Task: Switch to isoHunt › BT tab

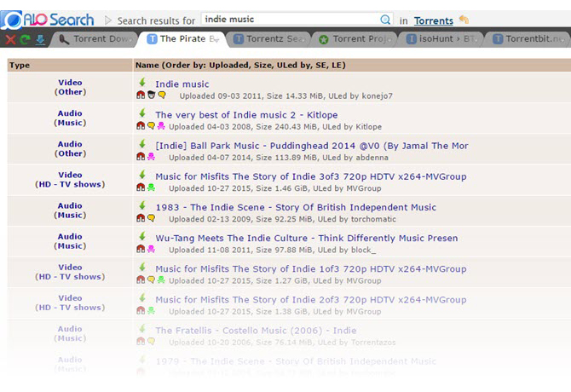Action: point(441,39)
